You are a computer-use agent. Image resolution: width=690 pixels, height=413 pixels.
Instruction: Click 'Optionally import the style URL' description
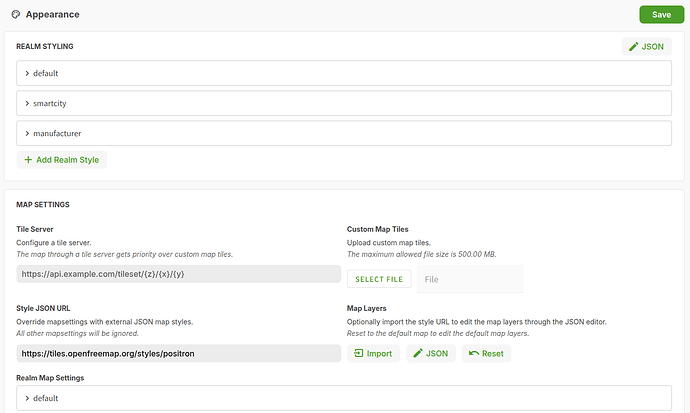click(477, 322)
